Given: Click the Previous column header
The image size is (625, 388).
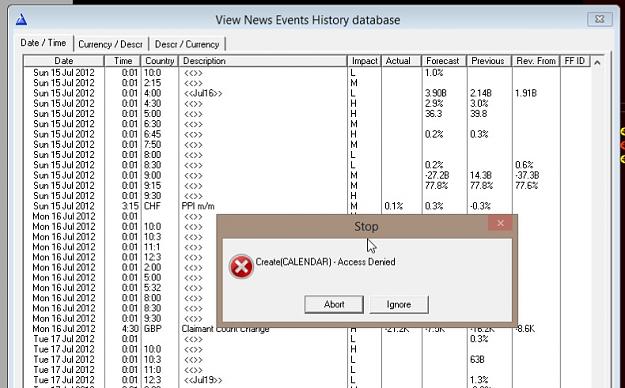Looking at the screenshot, I should 489,61.
